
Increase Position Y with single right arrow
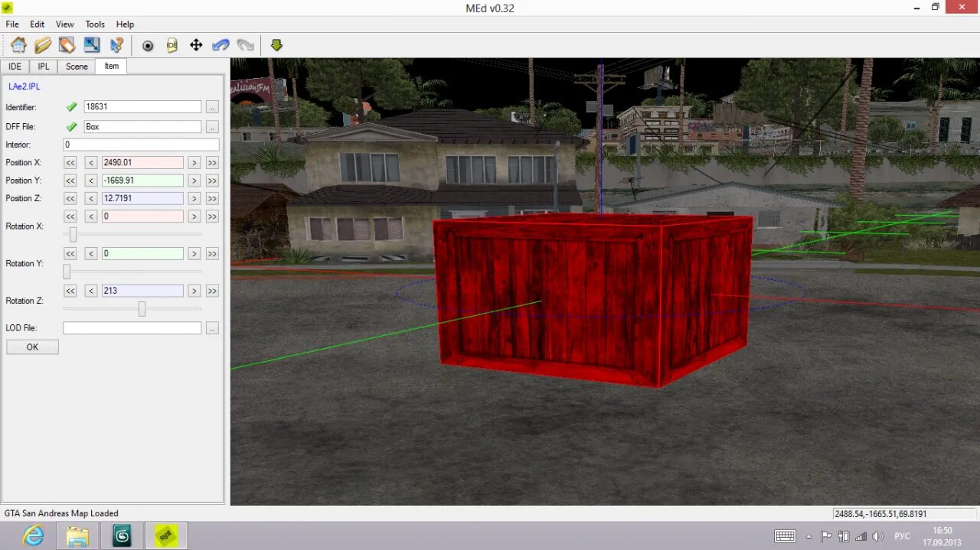(194, 181)
